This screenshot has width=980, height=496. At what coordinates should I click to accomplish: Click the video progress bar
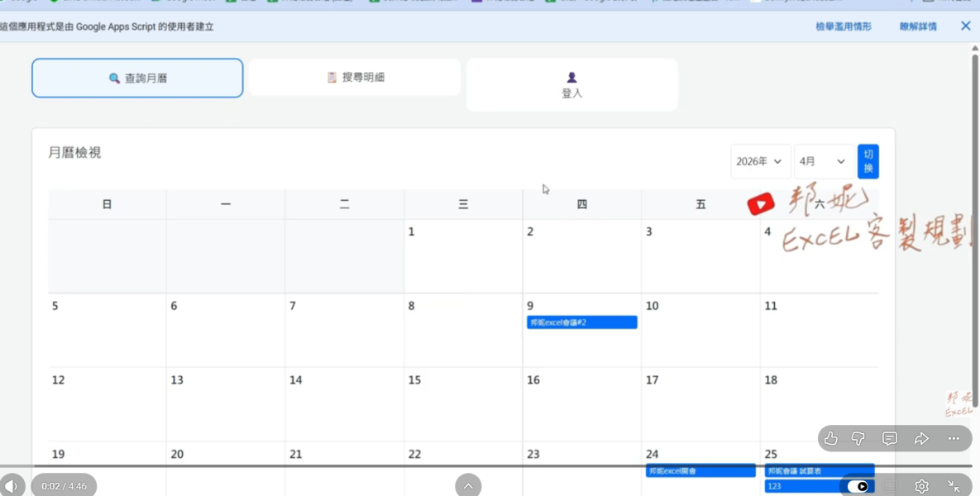[486, 466]
